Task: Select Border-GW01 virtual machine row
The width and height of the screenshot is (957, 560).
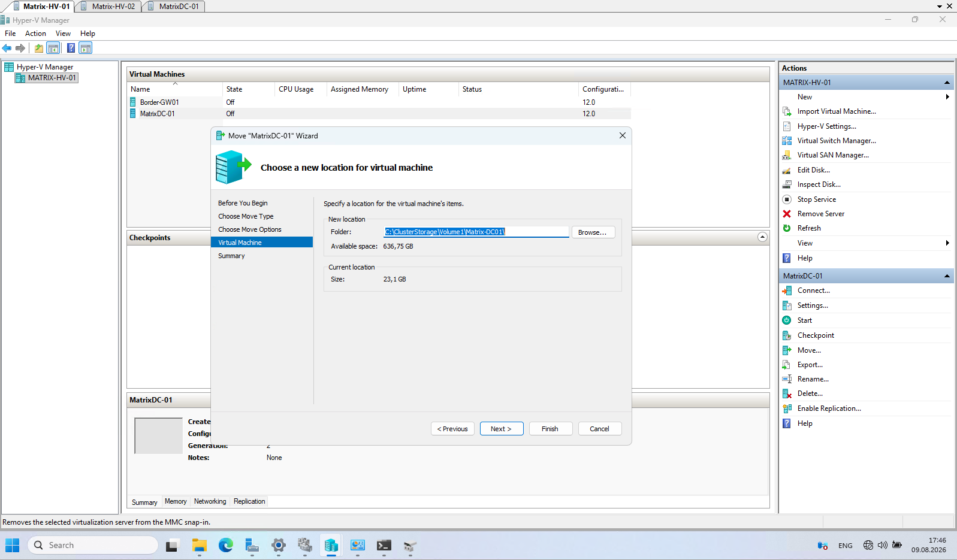Action: tap(379, 102)
